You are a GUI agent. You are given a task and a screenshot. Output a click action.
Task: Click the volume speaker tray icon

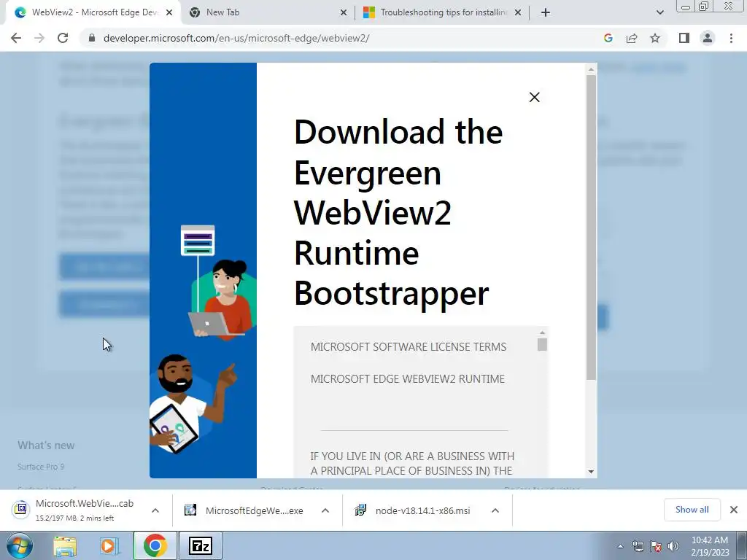tap(673, 546)
